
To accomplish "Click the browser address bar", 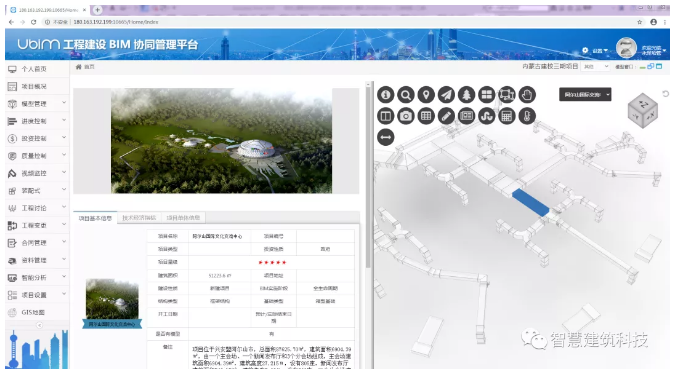I will [x=336, y=22].
